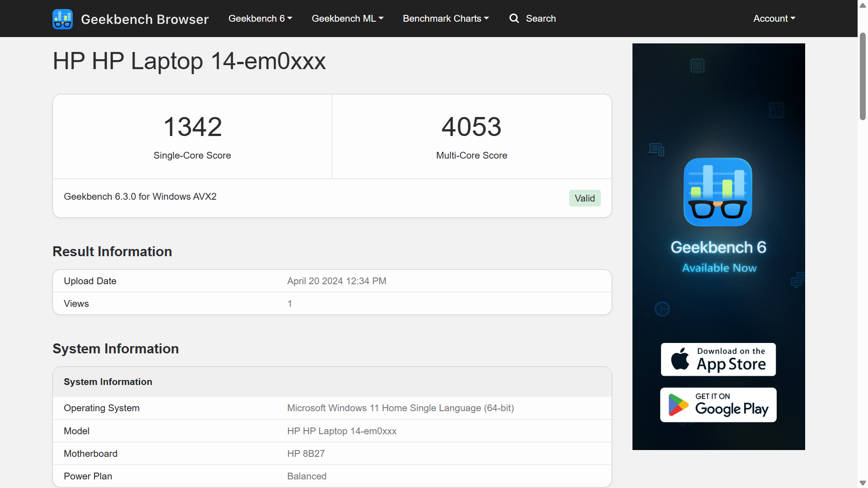The image size is (868, 488).
Task: Click the Apple logo on App Store badge
Action: click(680, 359)
